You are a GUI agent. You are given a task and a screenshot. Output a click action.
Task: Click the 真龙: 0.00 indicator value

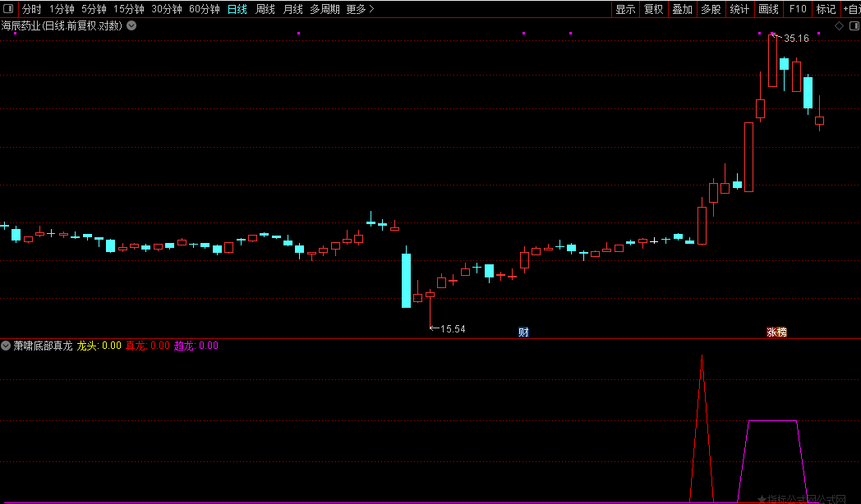coord(148,346)
